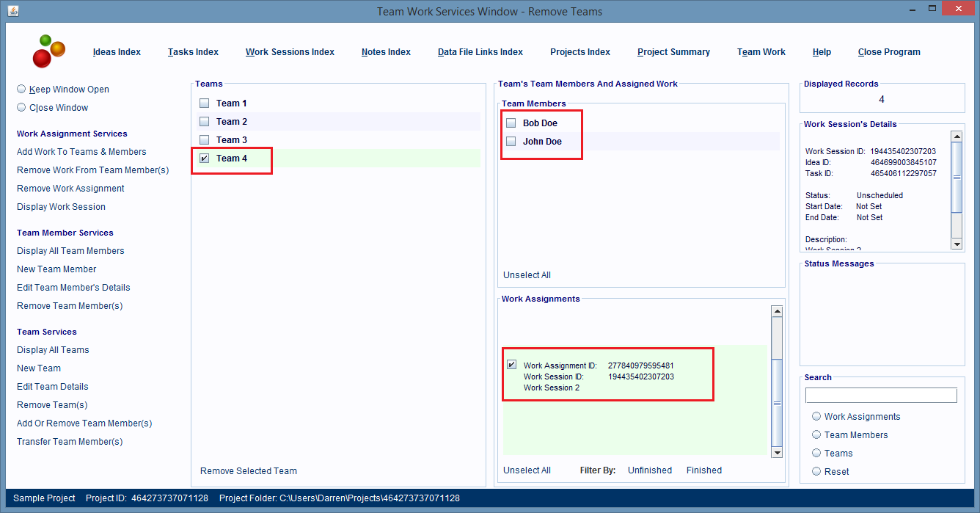
Task: Filter work assignments by Unfinished
Action: click(x=650, y=470)
